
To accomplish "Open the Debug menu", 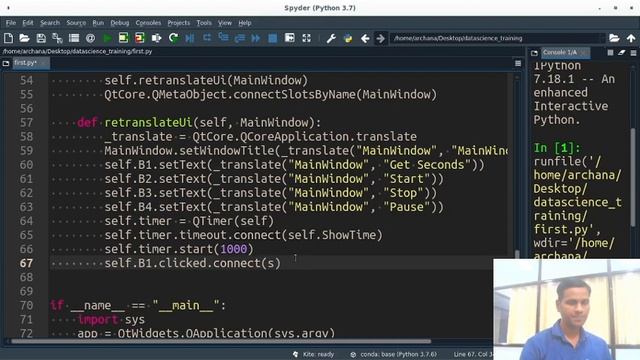I will point(120,23).
